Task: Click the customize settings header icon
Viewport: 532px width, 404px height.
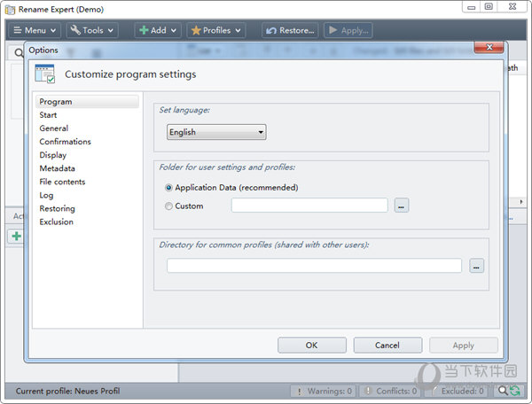Action: point(45,74)
